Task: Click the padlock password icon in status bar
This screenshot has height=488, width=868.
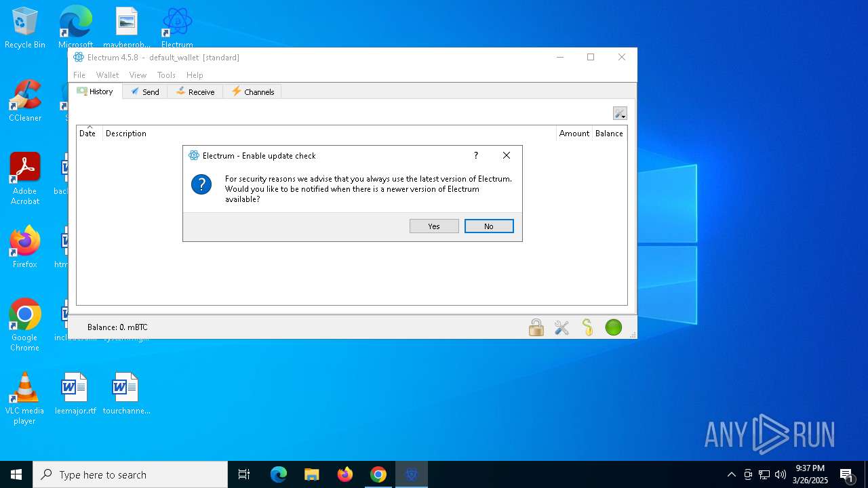Action: click(536, 327)
